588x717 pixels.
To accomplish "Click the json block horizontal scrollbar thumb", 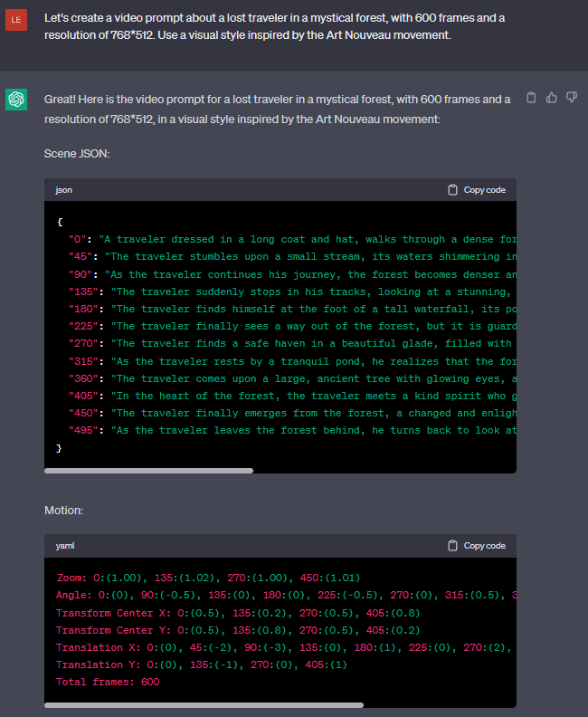I will pos(149,471).
